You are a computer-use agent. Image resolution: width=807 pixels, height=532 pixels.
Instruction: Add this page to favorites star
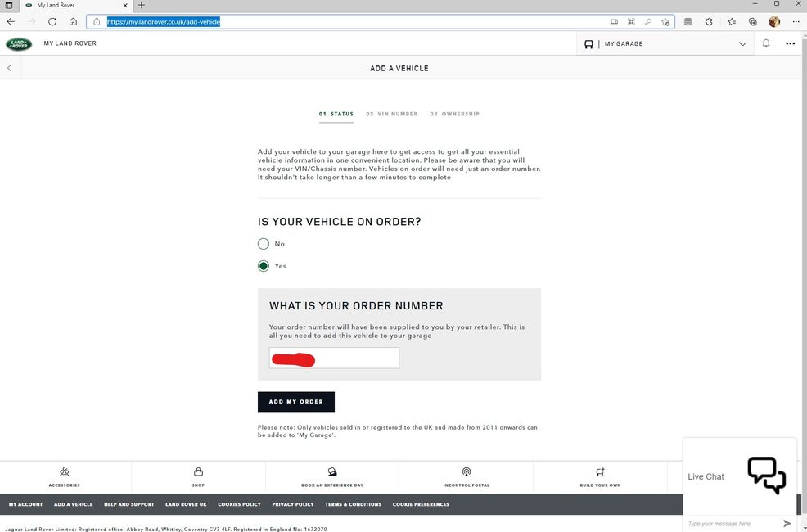point(665,21)
